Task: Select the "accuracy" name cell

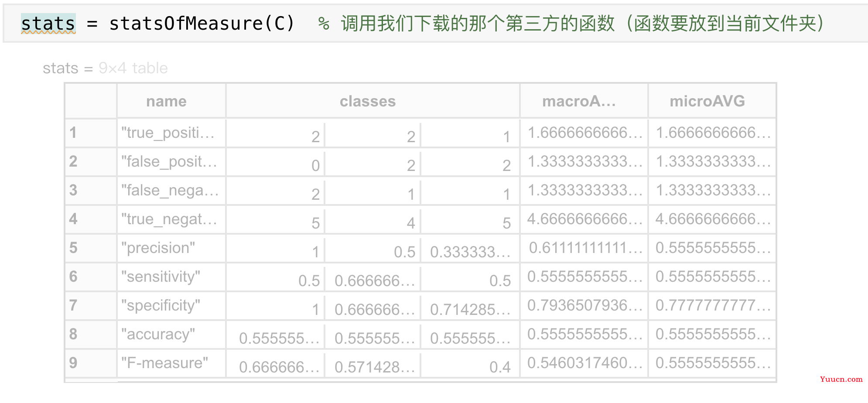Action: (171, 334)
